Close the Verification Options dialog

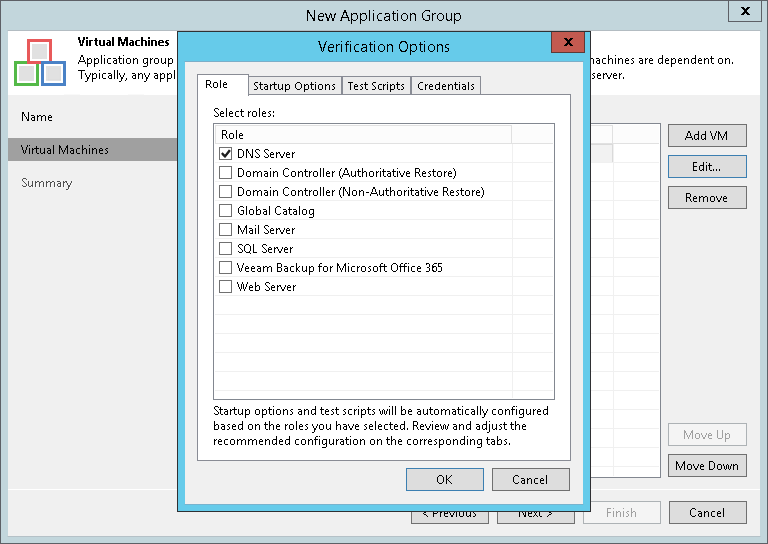[x=568, y=42]
